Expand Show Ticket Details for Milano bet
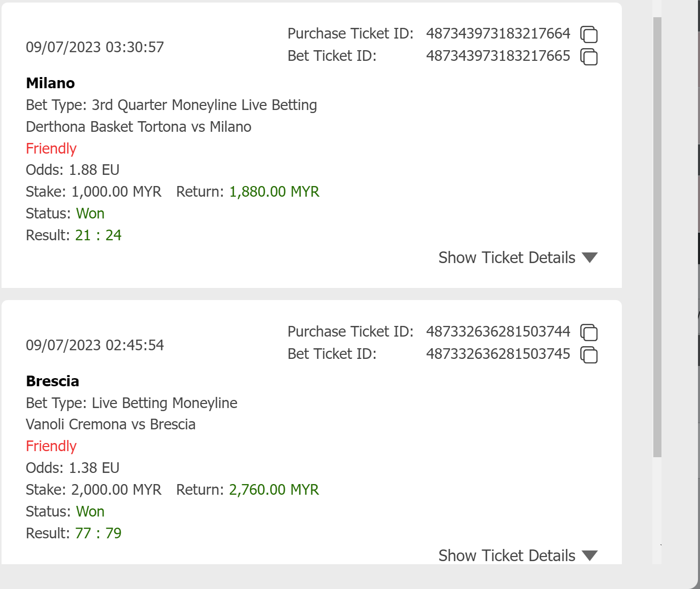The height and width of the screenshot is (589, 700). 517,257
